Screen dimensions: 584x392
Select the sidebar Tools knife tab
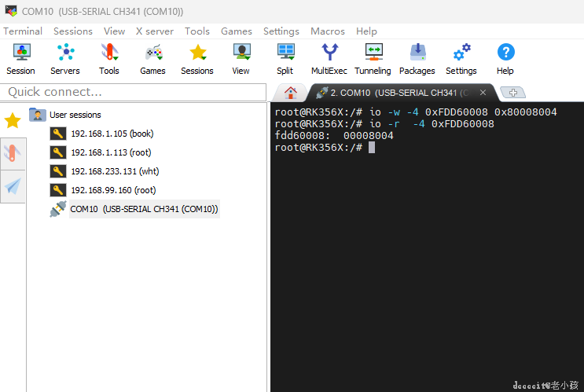(x=13, y=154)
